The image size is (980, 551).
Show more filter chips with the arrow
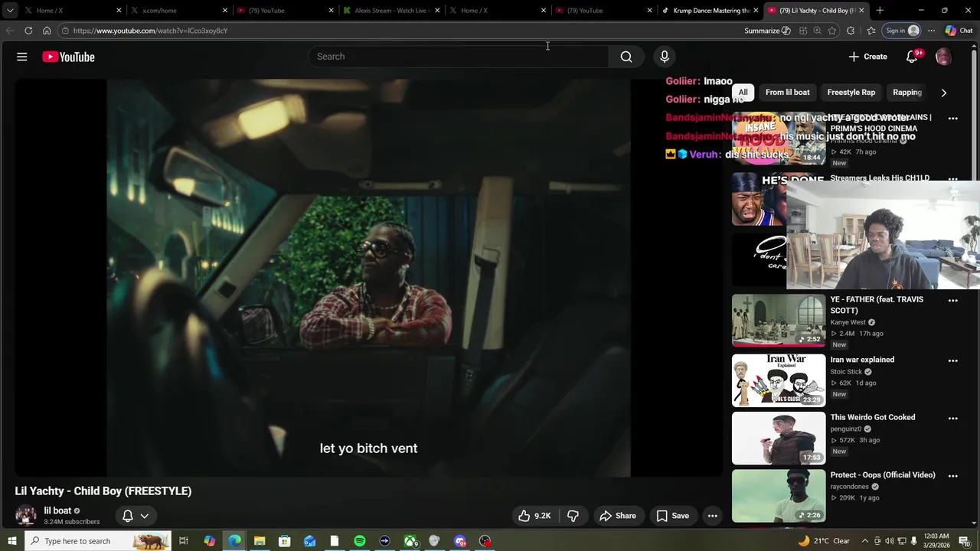[x=943, y=93]
